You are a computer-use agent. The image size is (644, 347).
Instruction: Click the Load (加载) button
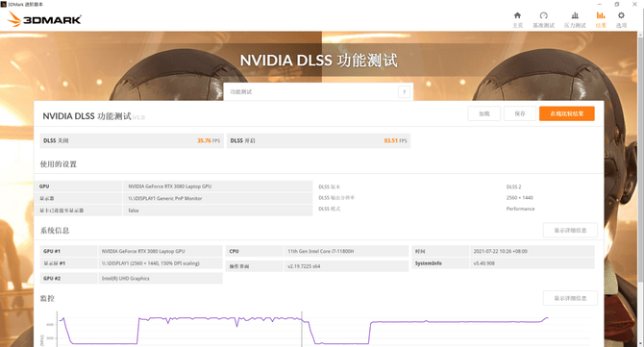click(x=484, y=113)
